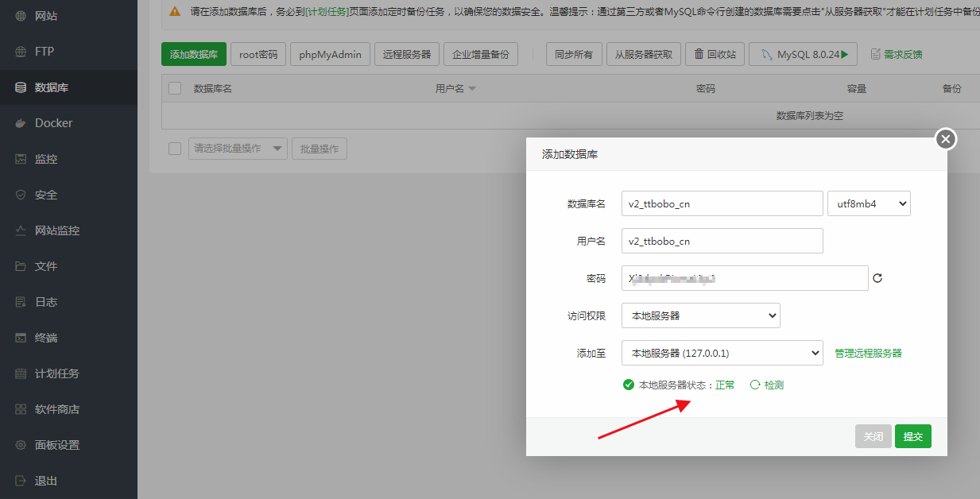980x499 pixels.
Task: Click the 同步所有 button
Action: point(574,54)
